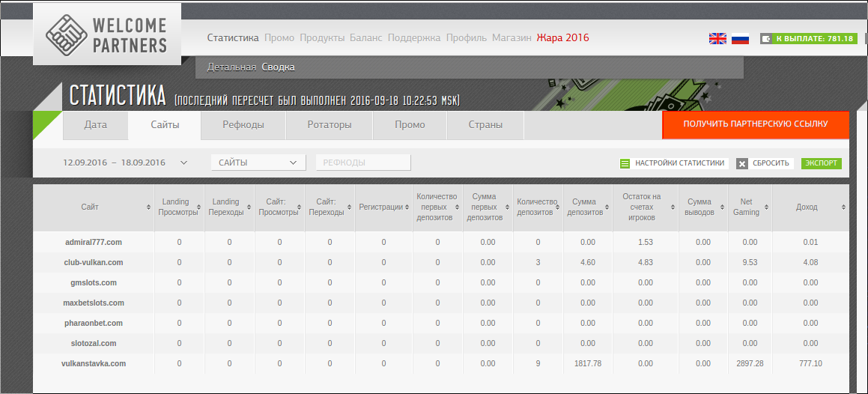Open Жара 2016 promo link
The image size is (868, 394).
tap(563, 38)
